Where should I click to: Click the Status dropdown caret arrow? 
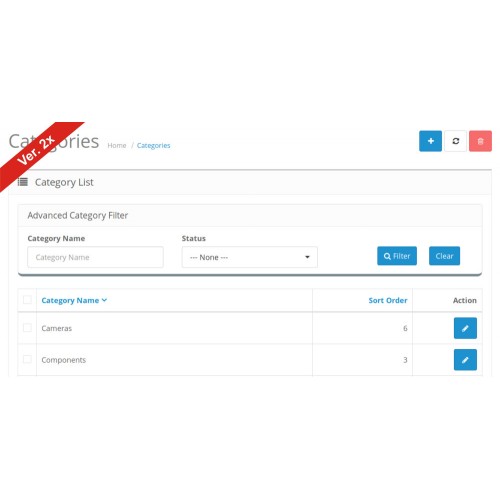coord(307,257)
